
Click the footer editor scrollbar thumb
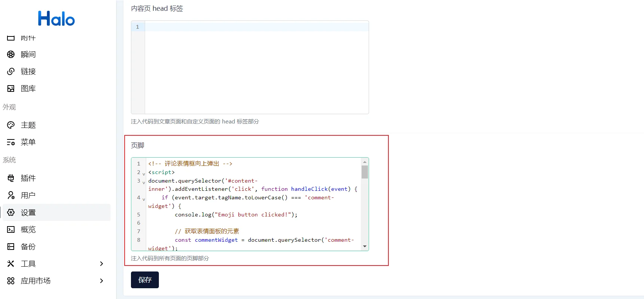coord(365,172)
